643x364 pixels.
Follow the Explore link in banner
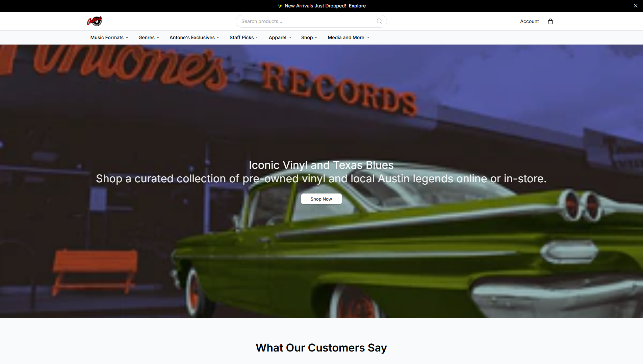click(357, 6)
